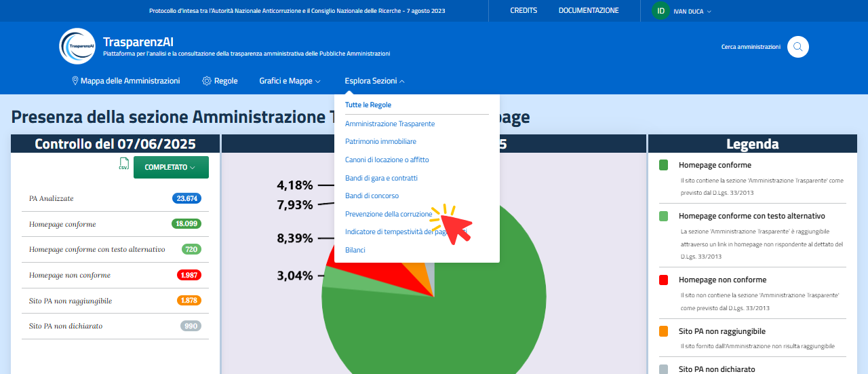Choose Canoni di locazione o affitto
The image size is (868, 374).
click(x=387, y=160)
